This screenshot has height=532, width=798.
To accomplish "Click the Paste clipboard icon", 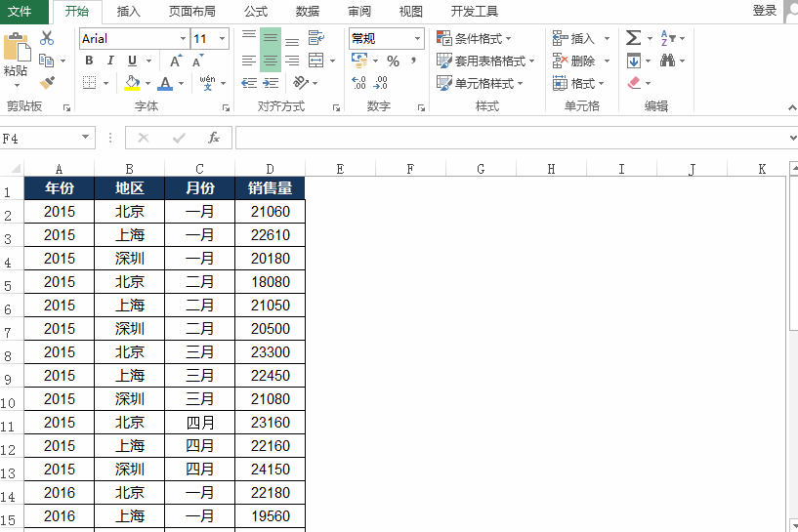I will 17,49.
